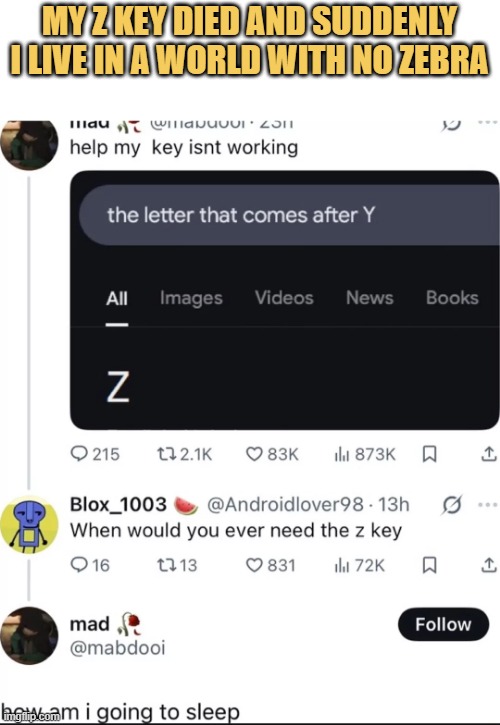This screenshot has height=725, width=500.
Task: Select the News search tab
Action: tap(370, 298)
